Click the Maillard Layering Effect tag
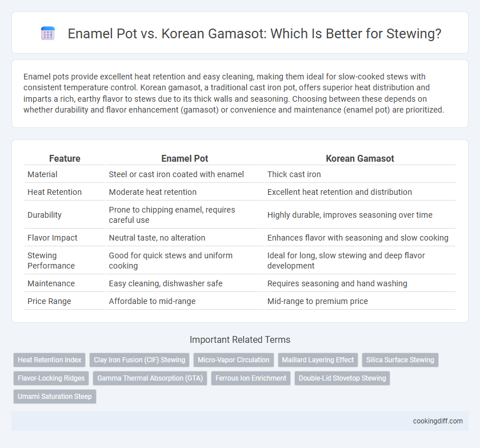Viewport: 480px width, 448px height. [x=318, y=360]
